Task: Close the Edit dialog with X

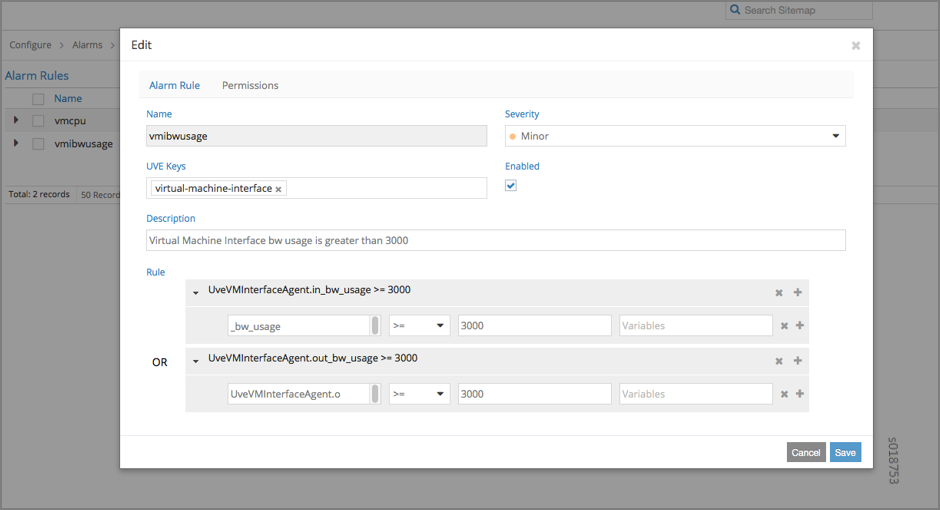Action: (856, 46)
